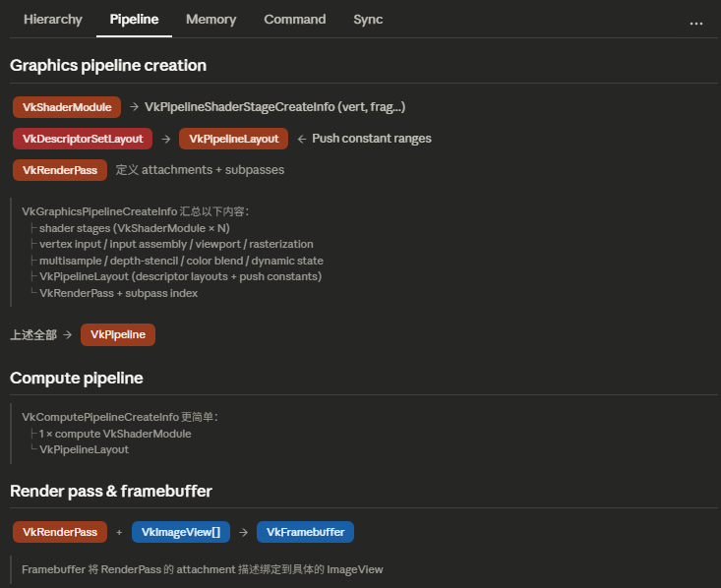
Task: Switch to the Hierarchy tab
Action: (x=53, y=20)
